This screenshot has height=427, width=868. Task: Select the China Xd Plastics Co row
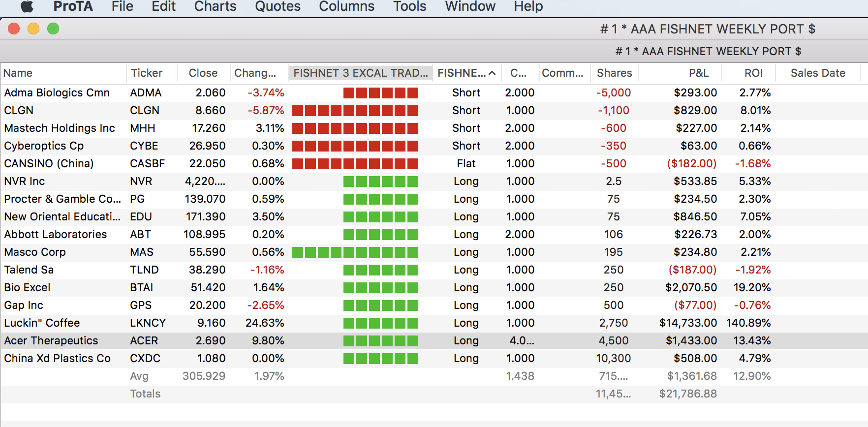[x=434, y=358]
